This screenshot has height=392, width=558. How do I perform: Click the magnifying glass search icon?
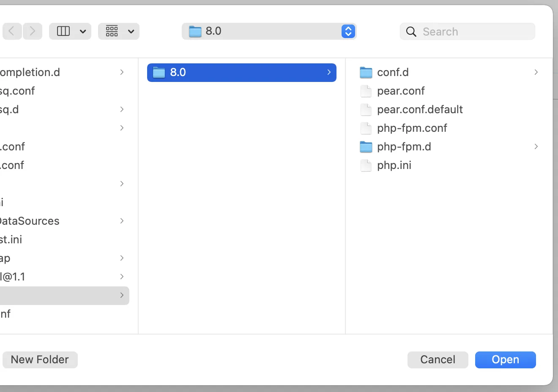click(x=411, y=32)
